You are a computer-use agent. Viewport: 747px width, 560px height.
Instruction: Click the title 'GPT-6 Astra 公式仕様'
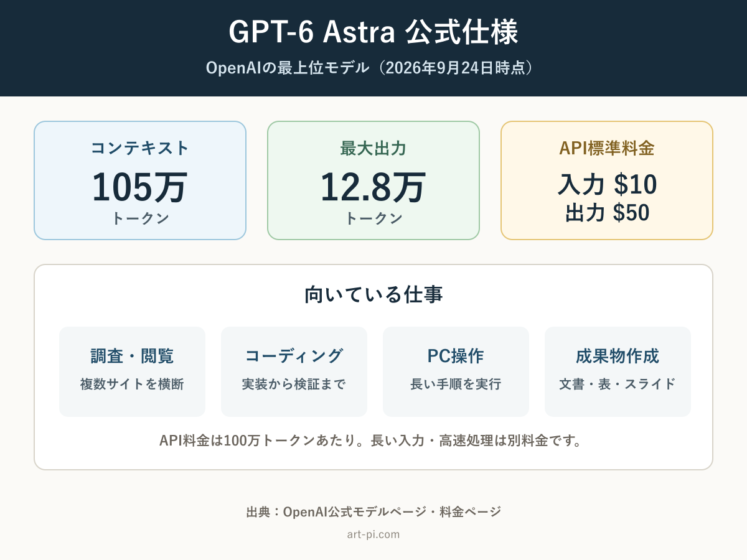(x=374, y=32)
